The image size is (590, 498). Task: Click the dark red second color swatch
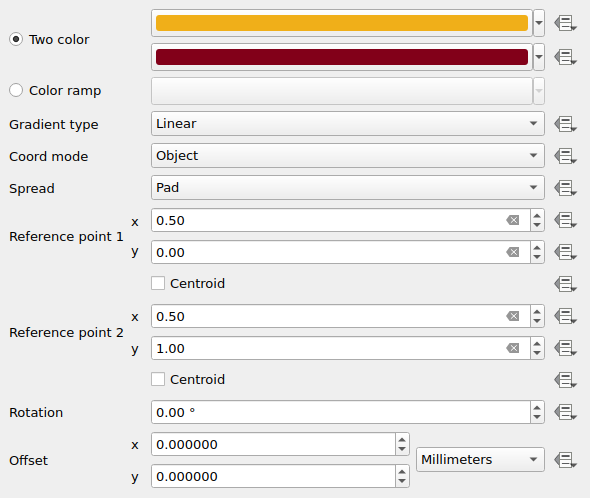[342, 57]
